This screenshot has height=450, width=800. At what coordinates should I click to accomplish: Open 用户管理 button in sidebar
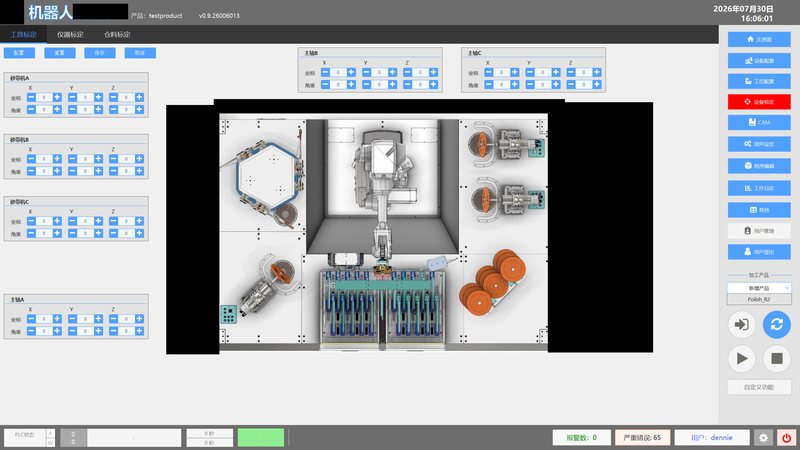tap(759, 231)
